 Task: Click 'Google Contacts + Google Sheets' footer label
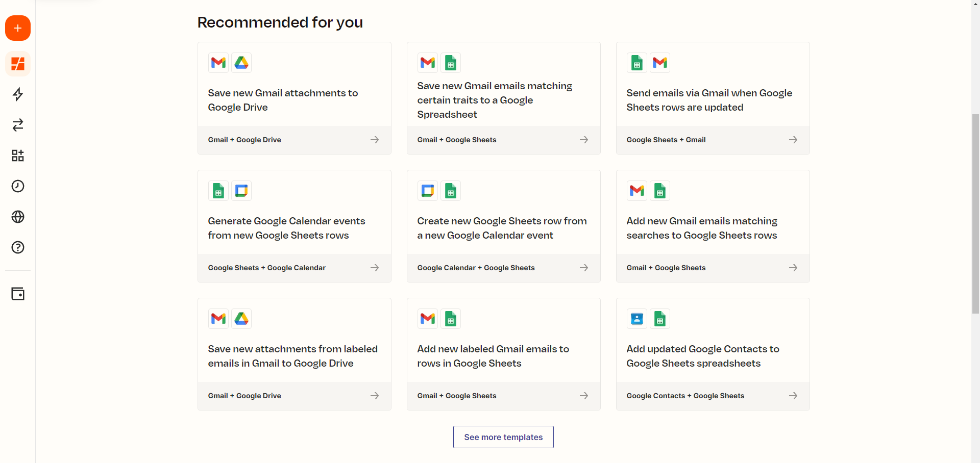(685, 396)
